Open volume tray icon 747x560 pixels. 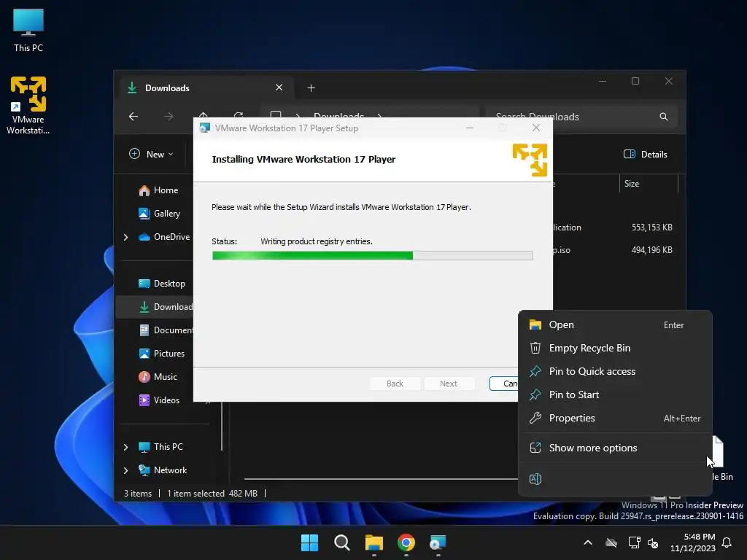click(x=653, y=542)
